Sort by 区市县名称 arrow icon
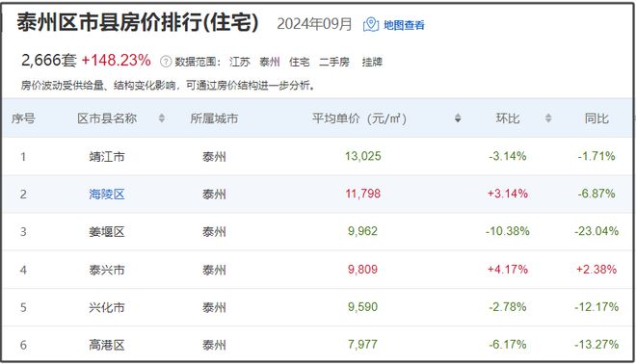Viewport: 636px width, 364px height. coord(162,118)
